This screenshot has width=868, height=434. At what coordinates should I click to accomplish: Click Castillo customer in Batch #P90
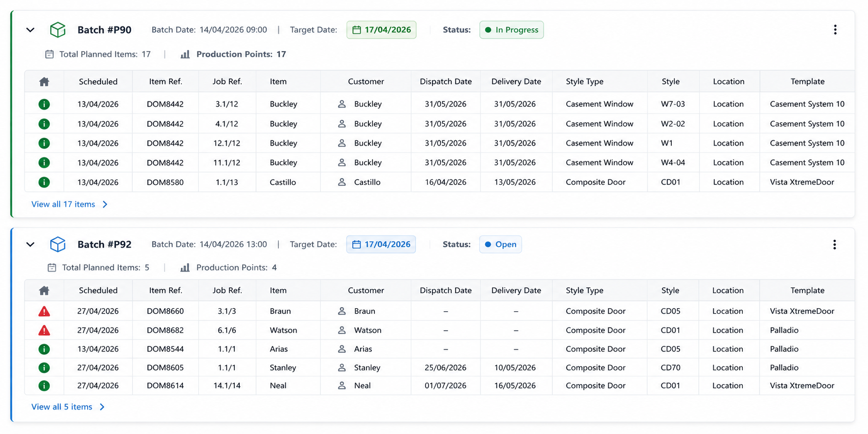point(360,182)
